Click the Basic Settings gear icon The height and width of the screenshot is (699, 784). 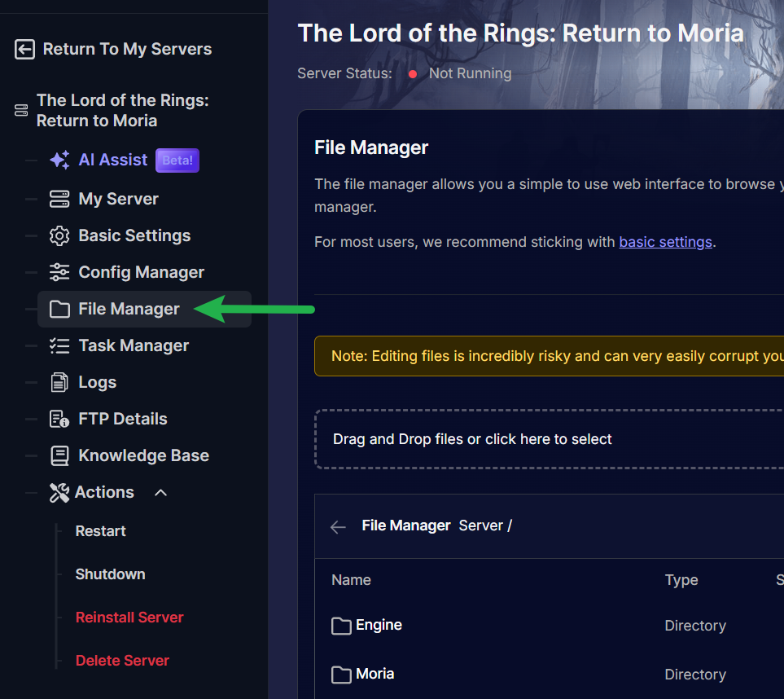tap(59, 236)
